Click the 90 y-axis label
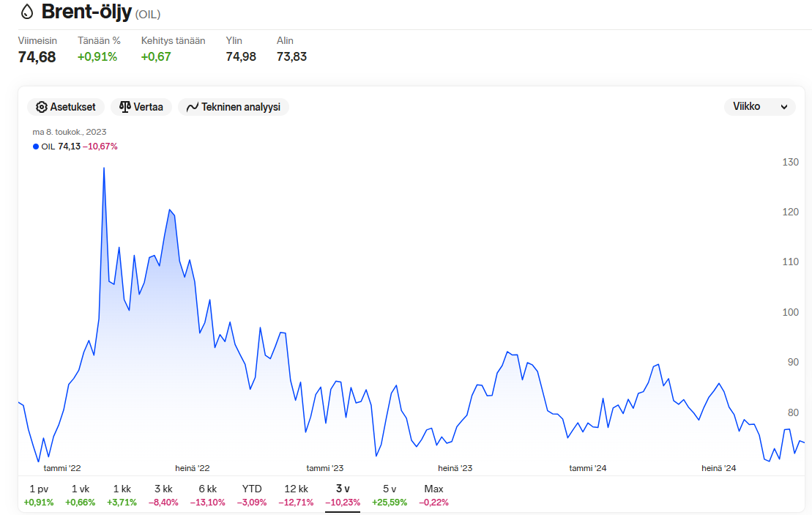This screenshot has width=812, height=515. [x=793, y=362]
